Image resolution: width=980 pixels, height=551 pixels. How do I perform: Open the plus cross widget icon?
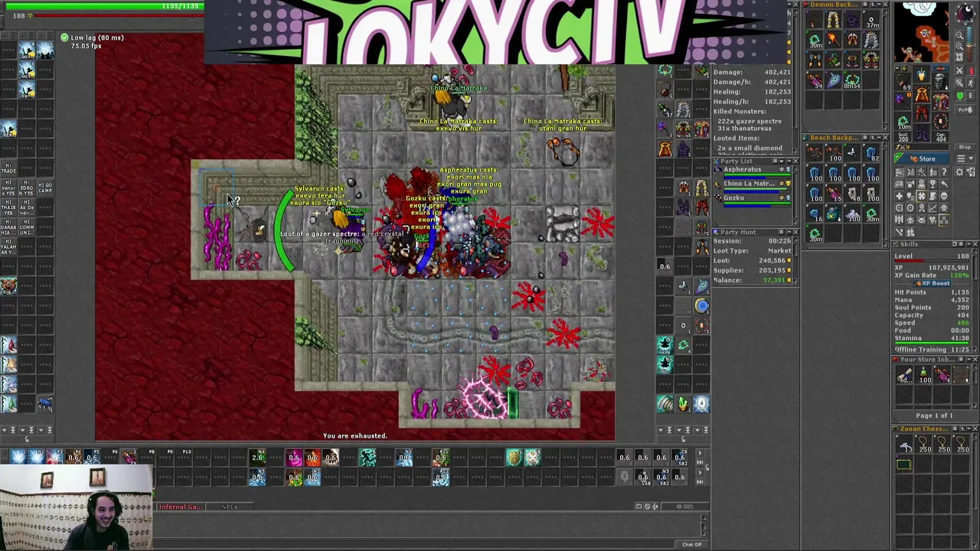click(900, 196)
